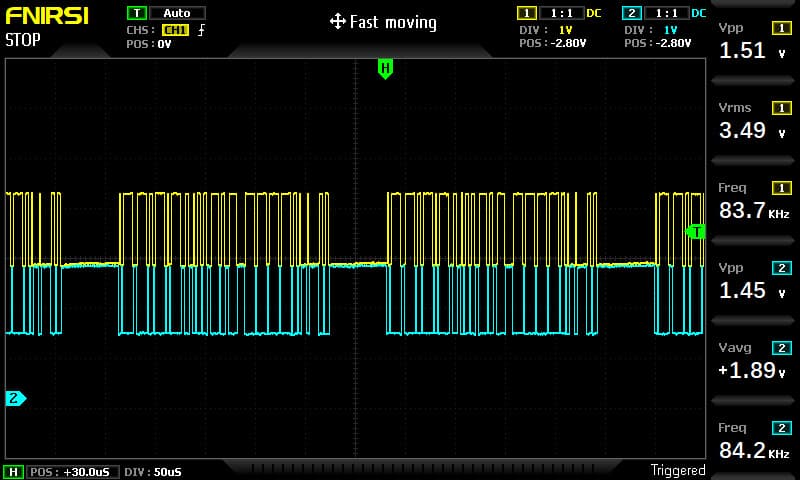This screenshot has width=800, height=480.
Task: Click the cyan channel 2 ground marker
Action: (15, 398)
